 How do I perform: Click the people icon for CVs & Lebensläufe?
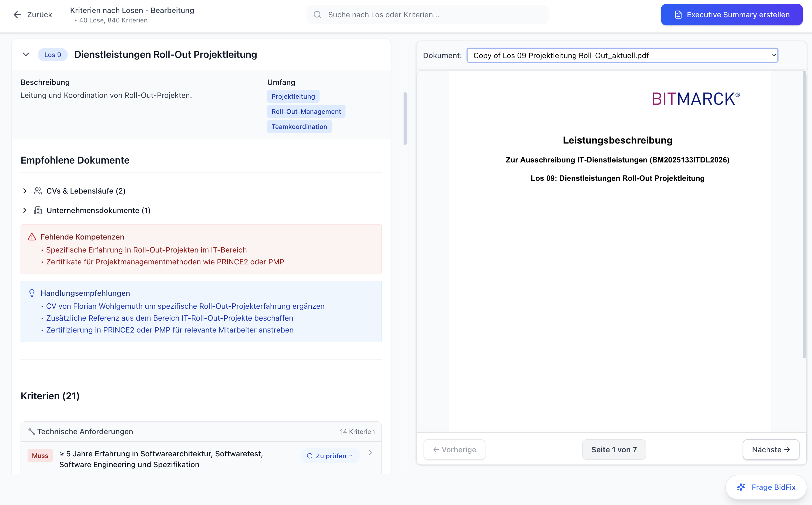(38, 191)
